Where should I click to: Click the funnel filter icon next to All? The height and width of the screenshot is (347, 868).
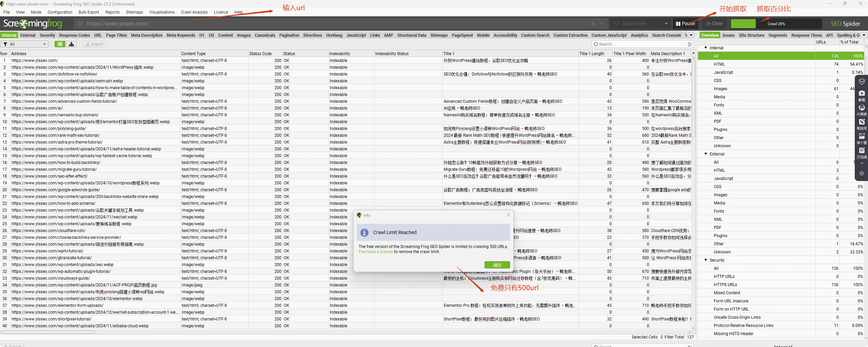pos(5,44)
